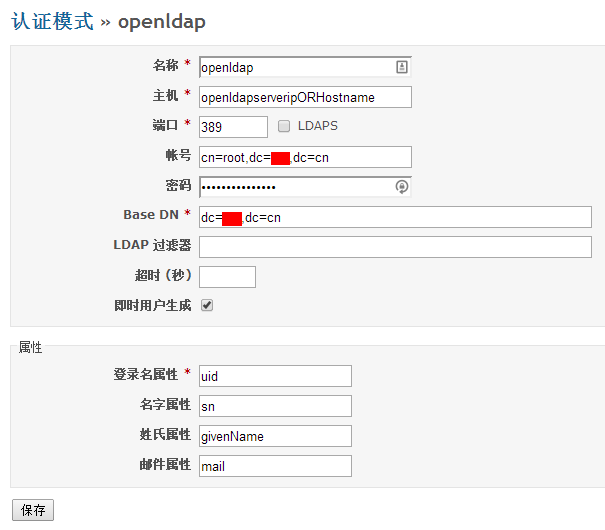605x530 pixels.
Task: Click the 名字属性 field with sn
Action: [x=275, y=406]
